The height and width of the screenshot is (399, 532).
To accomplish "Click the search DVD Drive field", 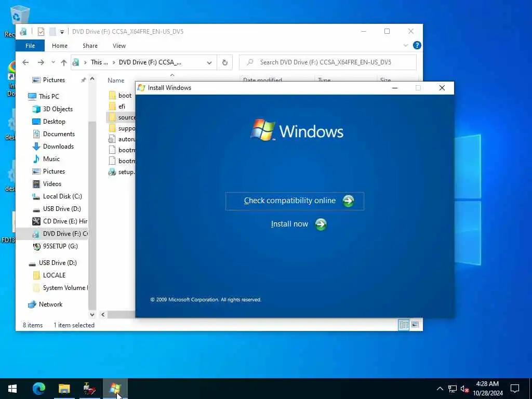I will (328, 62).
